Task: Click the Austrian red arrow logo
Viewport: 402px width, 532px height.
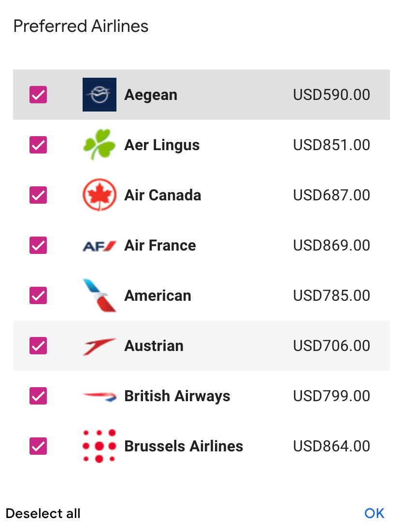Action: 100,347
